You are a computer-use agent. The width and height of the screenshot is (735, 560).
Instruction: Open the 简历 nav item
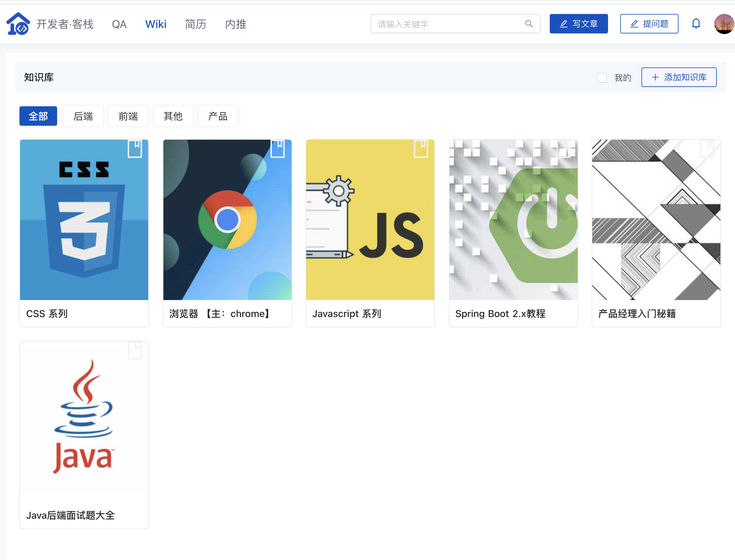tap(196, 24)
